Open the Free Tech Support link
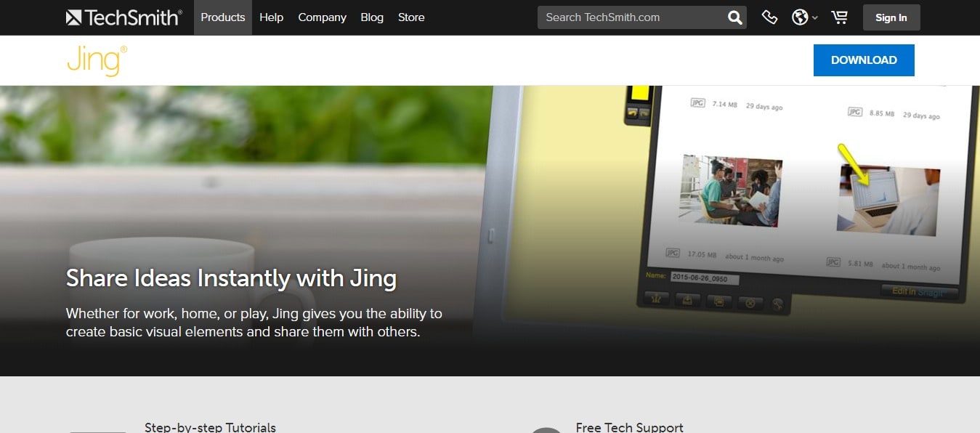This screenshot has height=433, width=980. click(x=629, y=427)
